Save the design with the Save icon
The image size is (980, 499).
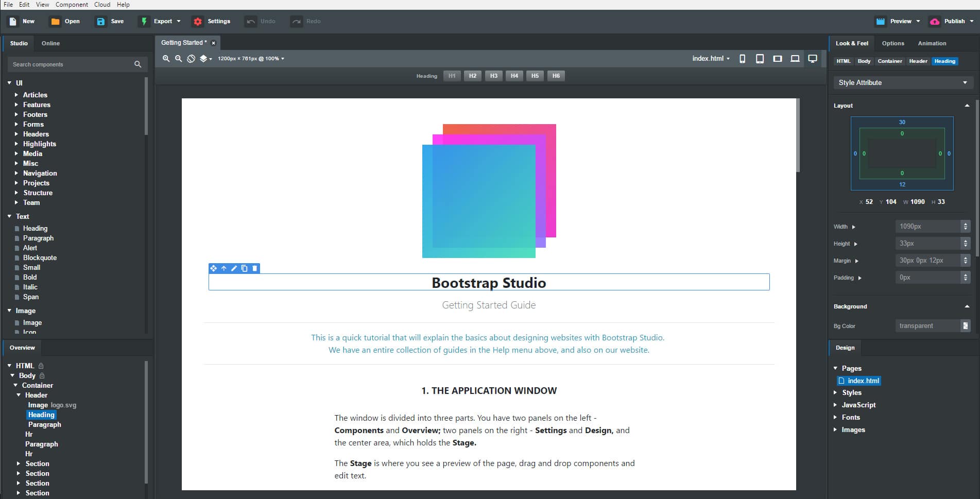tap(101, 22)
